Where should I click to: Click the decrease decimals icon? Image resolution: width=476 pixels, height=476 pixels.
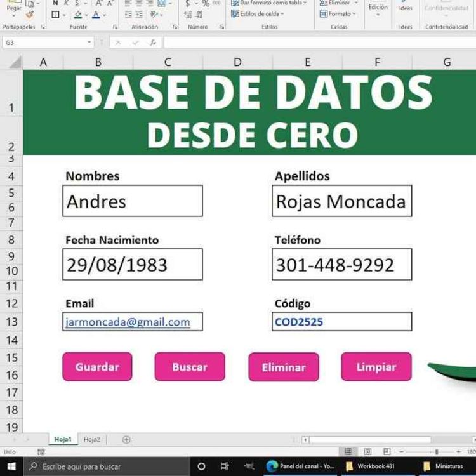(199, 14)
